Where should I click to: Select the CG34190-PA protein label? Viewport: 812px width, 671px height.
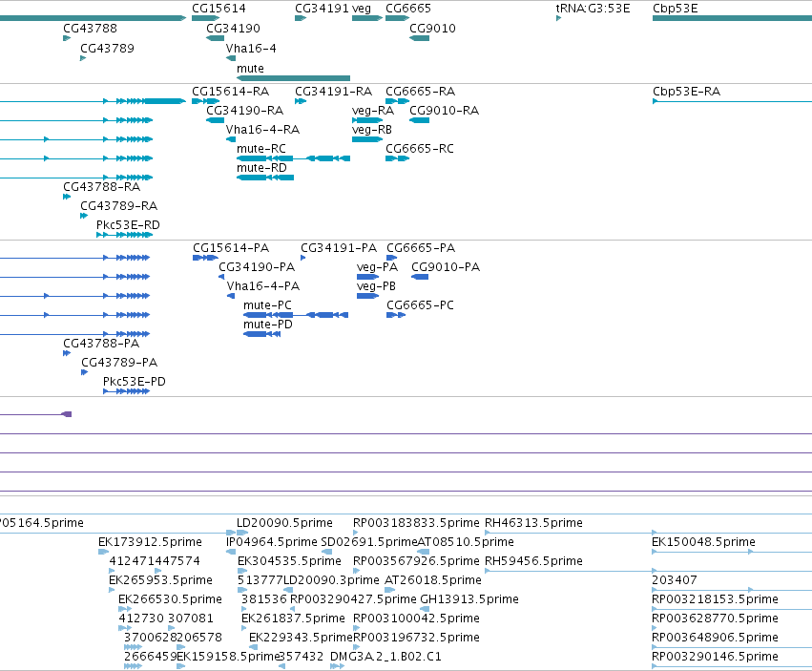[x=257, y=267]
